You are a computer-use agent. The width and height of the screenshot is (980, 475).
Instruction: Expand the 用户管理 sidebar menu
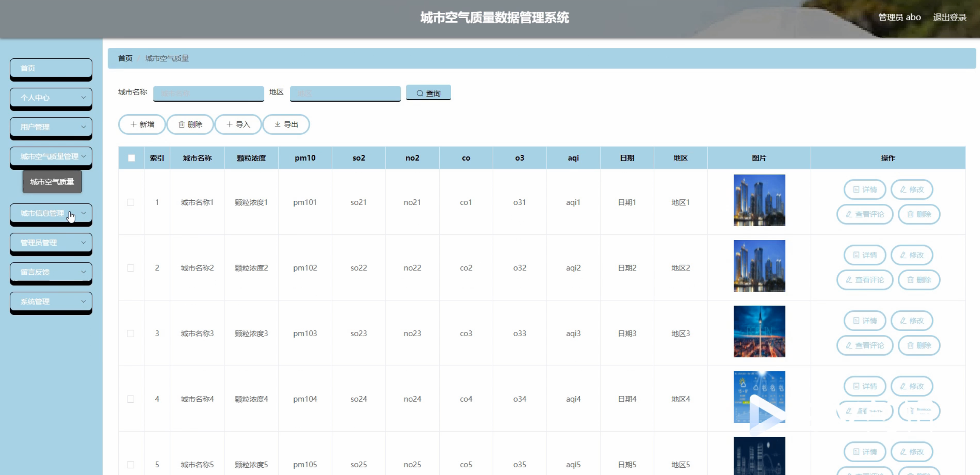51,127
